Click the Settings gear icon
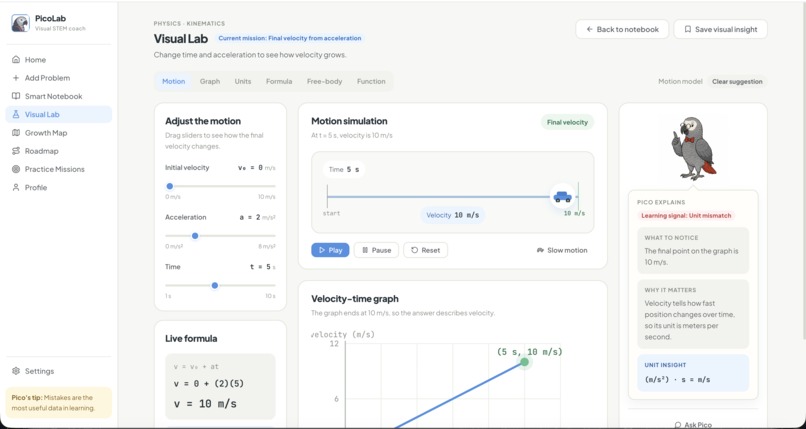Viewport: 806px width, 429px height. (x=16, y=371)
